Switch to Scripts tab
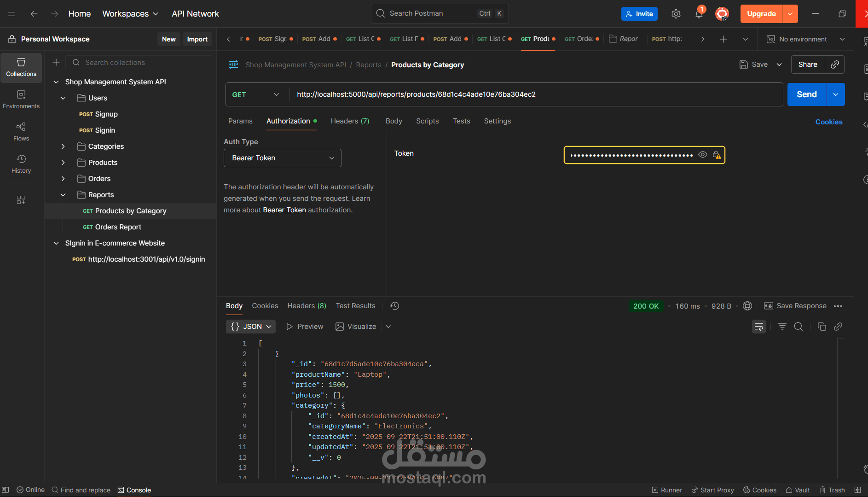868x497 pixels. (x=428, y=121)
